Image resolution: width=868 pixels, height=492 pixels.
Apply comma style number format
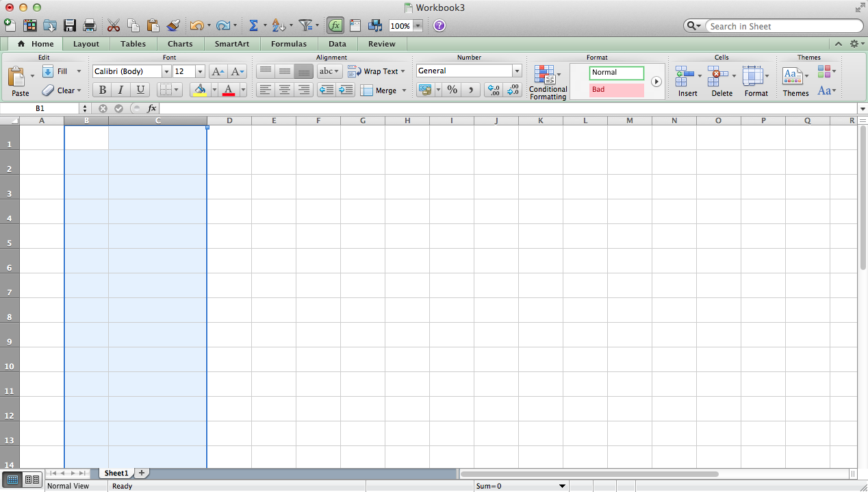coord(471,90)
